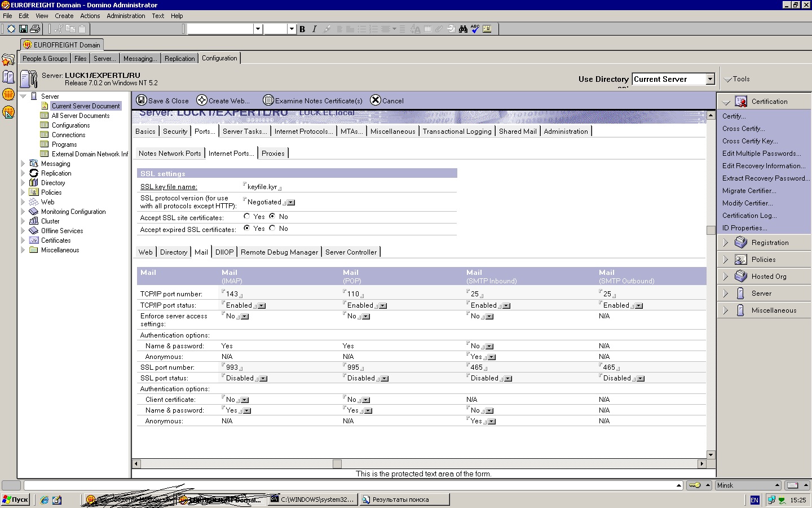The image size is (812, 508).
Task: Open the Use Directory Current Server dropdown
Action: [710, 79]
